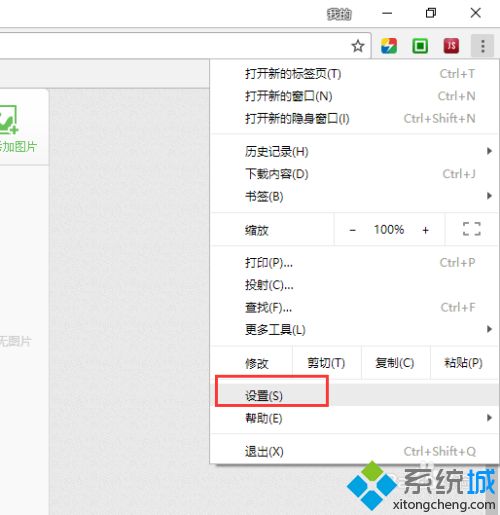Open Chrome settings via 设置(S)

[x=354, y=395]
